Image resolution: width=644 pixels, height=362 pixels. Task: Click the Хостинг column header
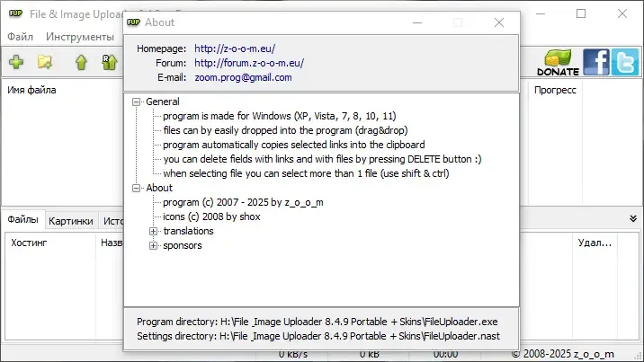29,243
